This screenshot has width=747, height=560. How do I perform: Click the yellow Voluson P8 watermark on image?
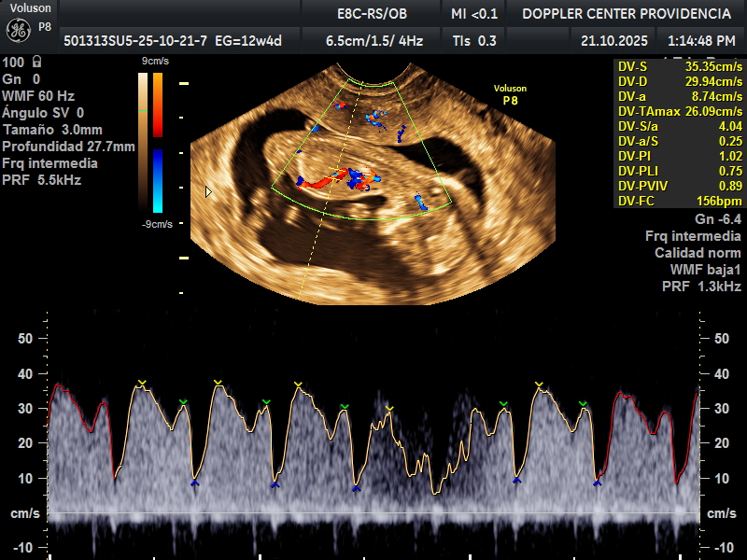coord(510,94)
